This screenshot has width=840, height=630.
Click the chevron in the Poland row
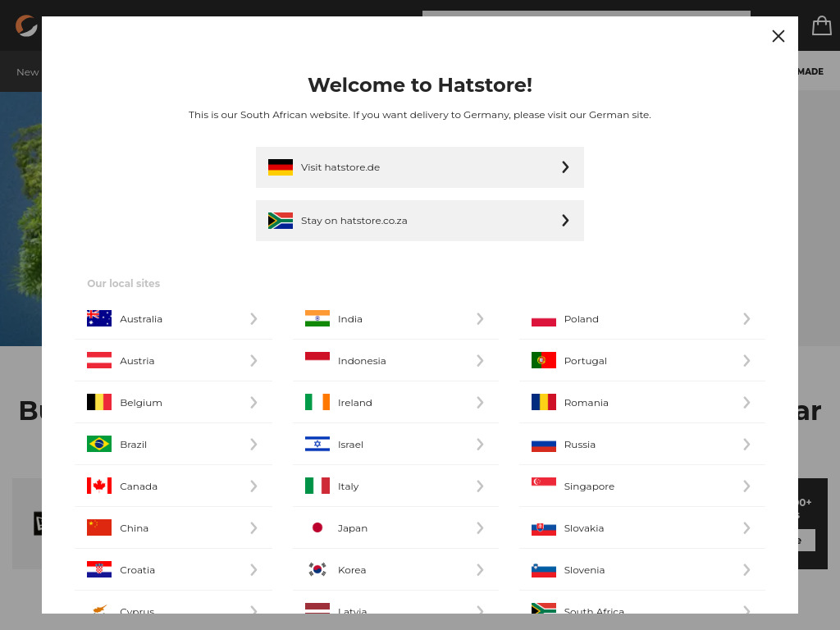[746, 319]
